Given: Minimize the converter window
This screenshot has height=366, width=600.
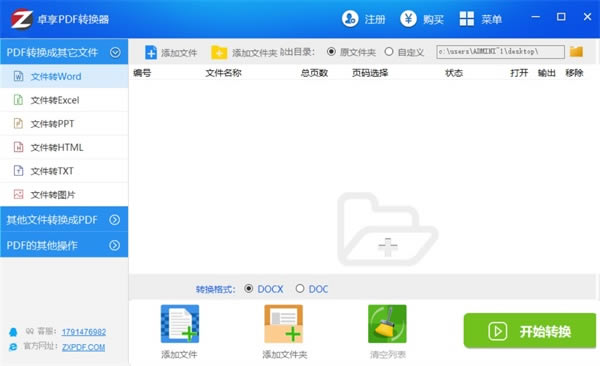Looking at the screenshot, I should pos(536,17).
